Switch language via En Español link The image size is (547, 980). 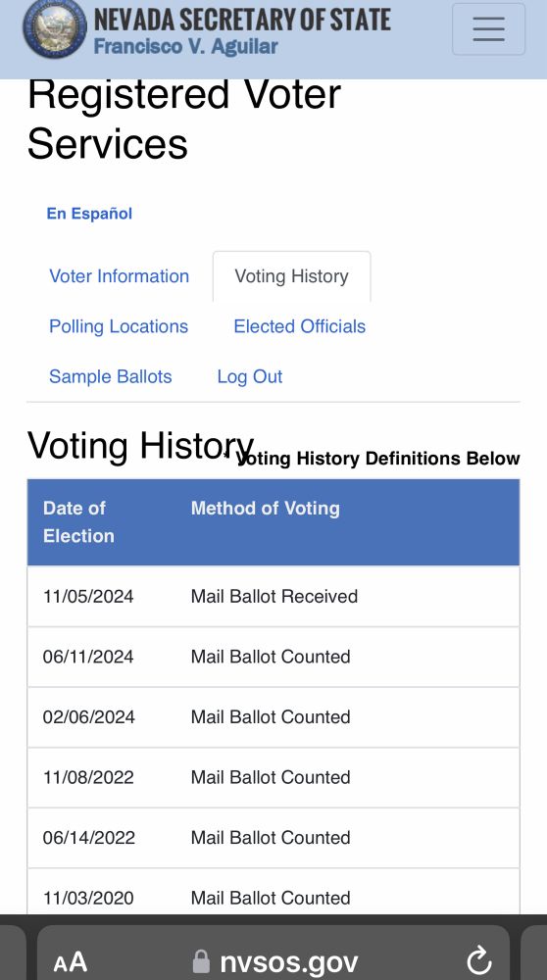pos(89,213)
